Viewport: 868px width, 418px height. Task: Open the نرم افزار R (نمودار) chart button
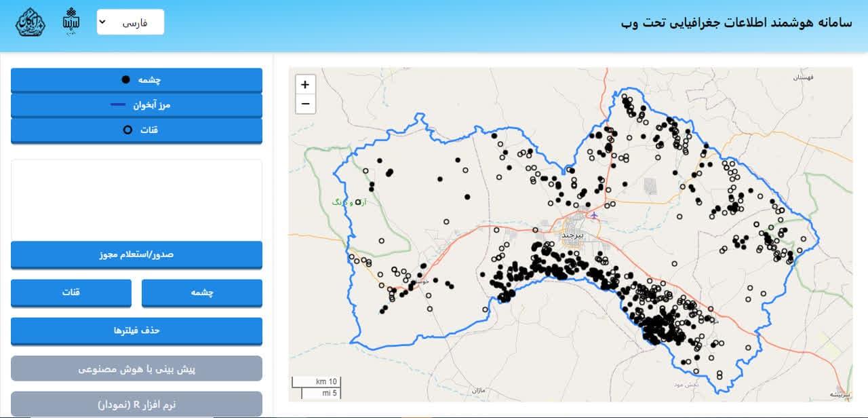point(136,404)
